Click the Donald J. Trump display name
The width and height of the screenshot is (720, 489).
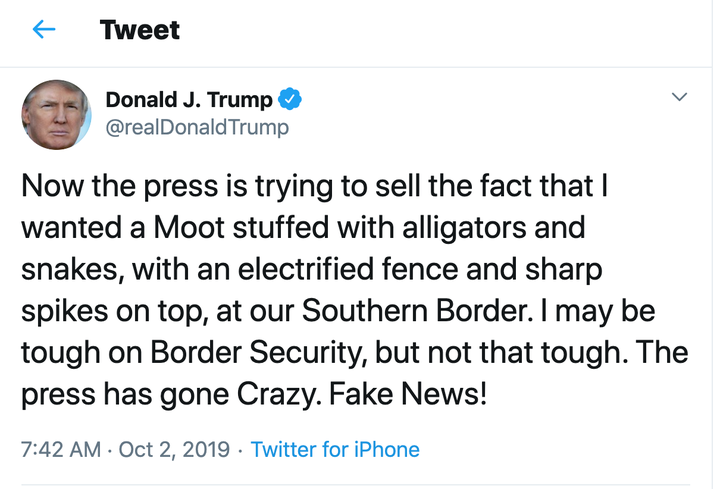[x=188, y=99]
